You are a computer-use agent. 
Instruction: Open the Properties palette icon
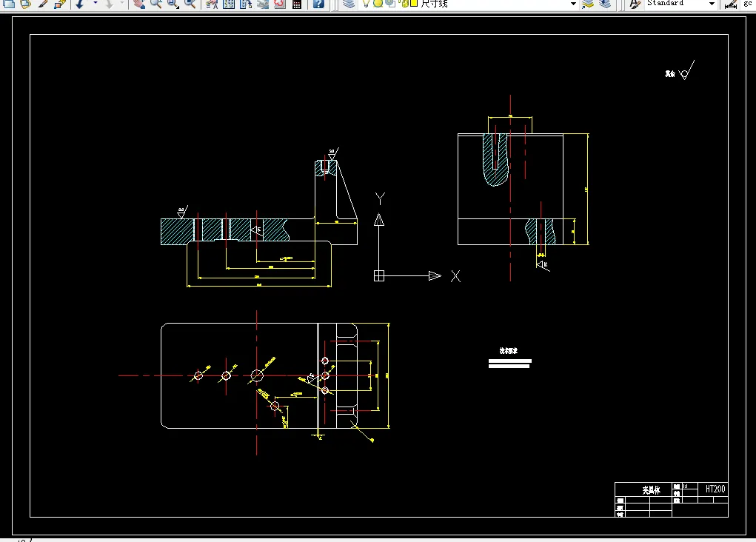point(212,4)
